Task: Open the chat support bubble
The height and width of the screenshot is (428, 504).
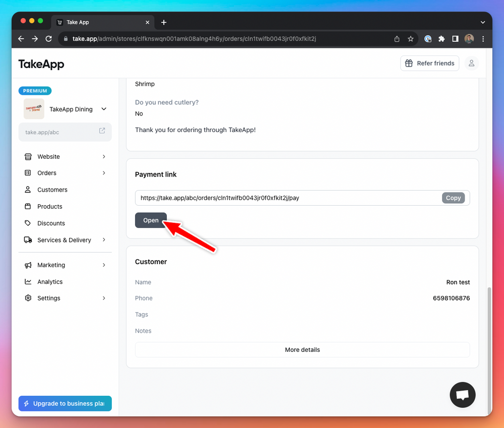Action: click(463, 395)
